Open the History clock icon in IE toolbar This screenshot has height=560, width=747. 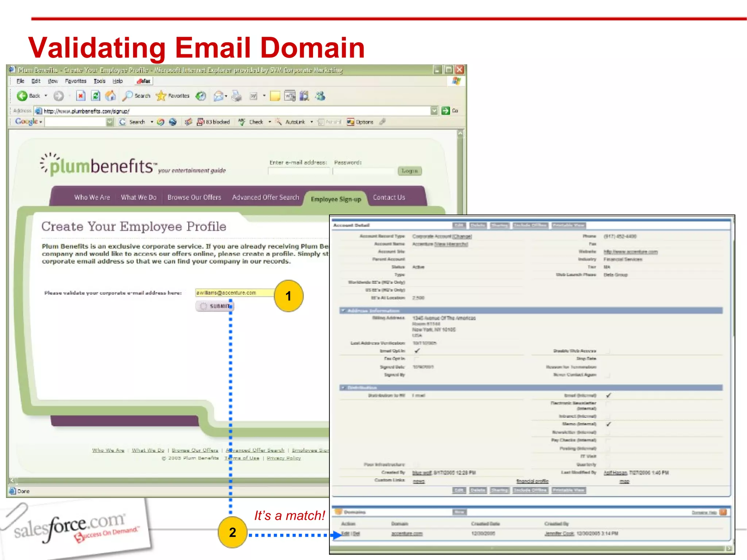click(x=201, y=96)
